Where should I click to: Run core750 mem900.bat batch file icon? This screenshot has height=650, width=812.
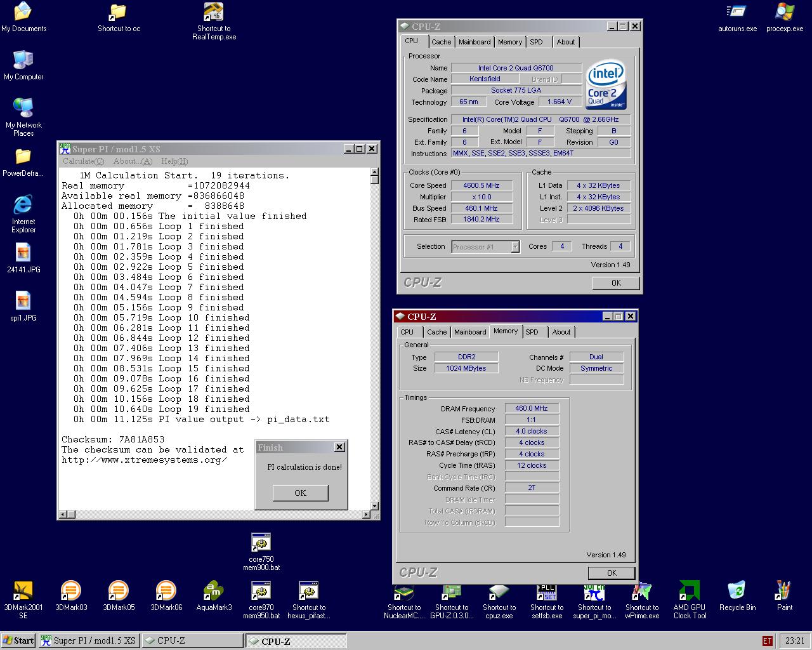261,552
